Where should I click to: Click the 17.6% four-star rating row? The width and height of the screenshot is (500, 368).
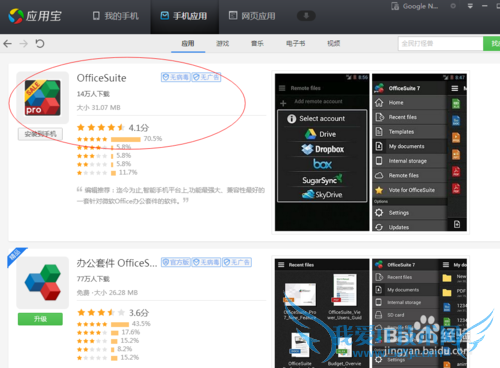click(108, 332)
